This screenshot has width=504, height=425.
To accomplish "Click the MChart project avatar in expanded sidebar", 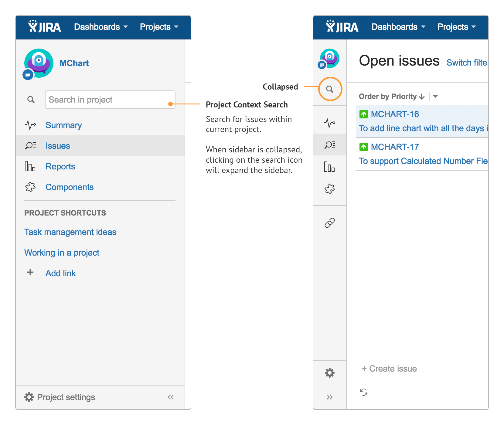I will coord(39,63).
